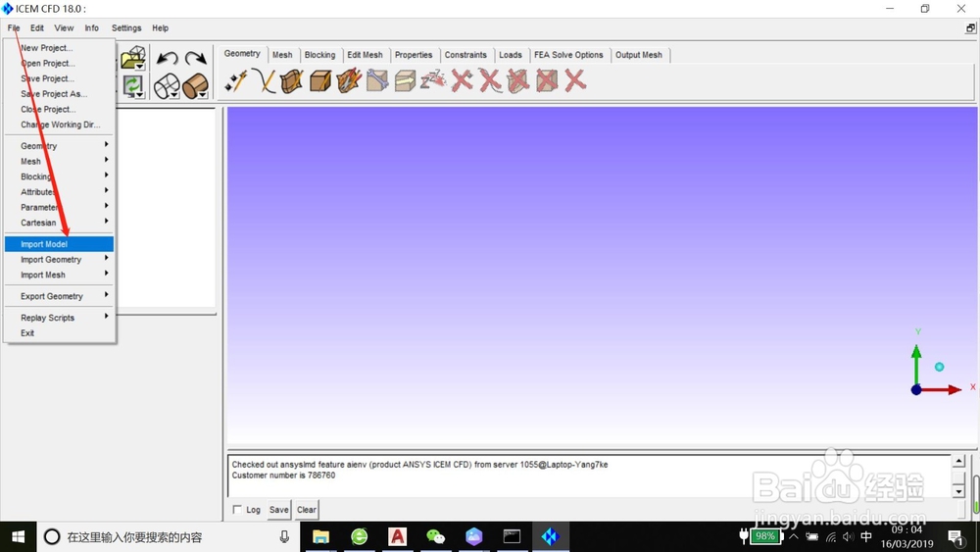Open the View menu
Screen dimensions: 980x552
[64, 28]
